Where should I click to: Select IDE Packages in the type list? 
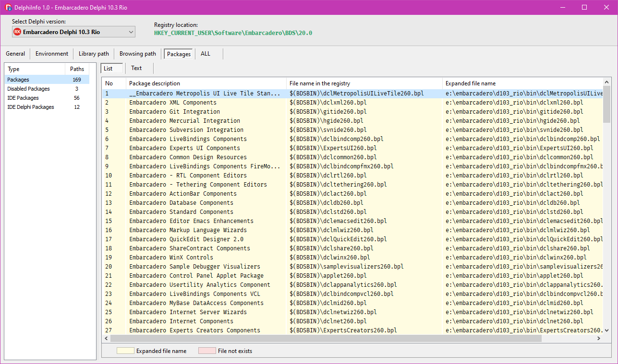click(x=23, y=98)
